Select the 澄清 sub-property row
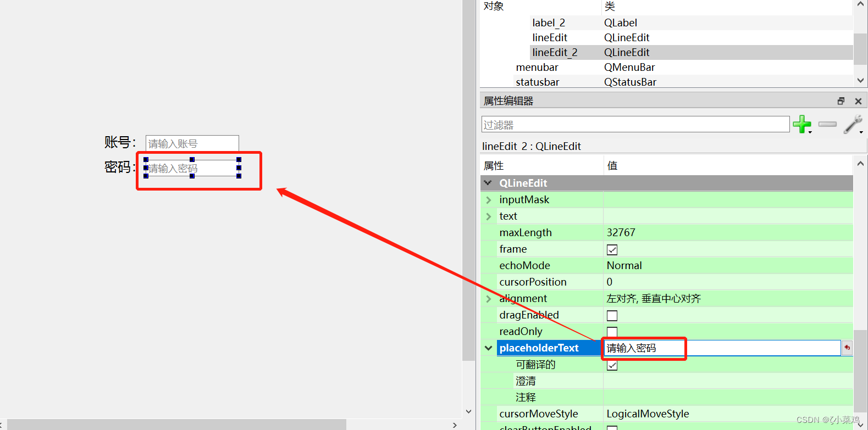 (666, 381)
